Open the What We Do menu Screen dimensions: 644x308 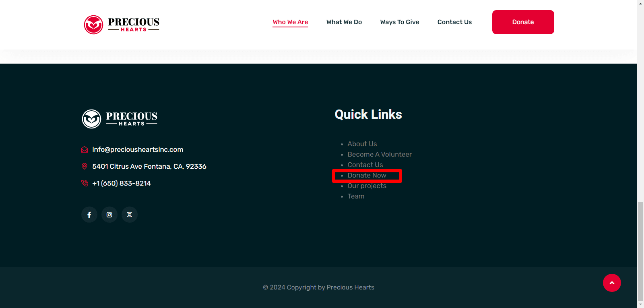point(344,22)
